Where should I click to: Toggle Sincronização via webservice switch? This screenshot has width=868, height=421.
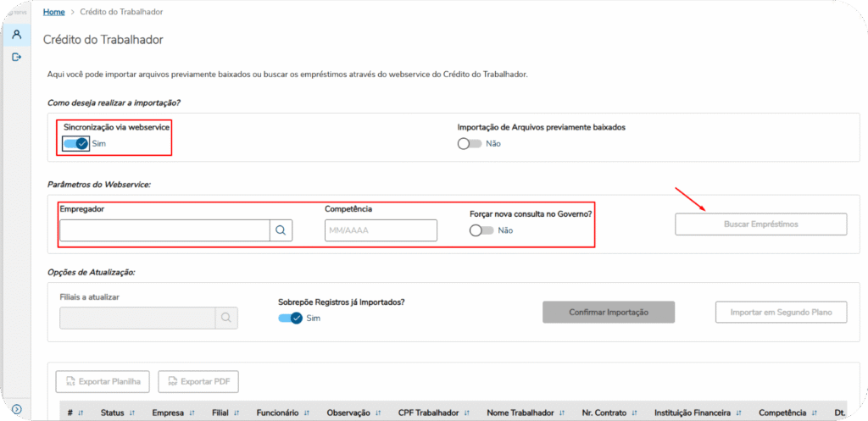coord(75,144)
